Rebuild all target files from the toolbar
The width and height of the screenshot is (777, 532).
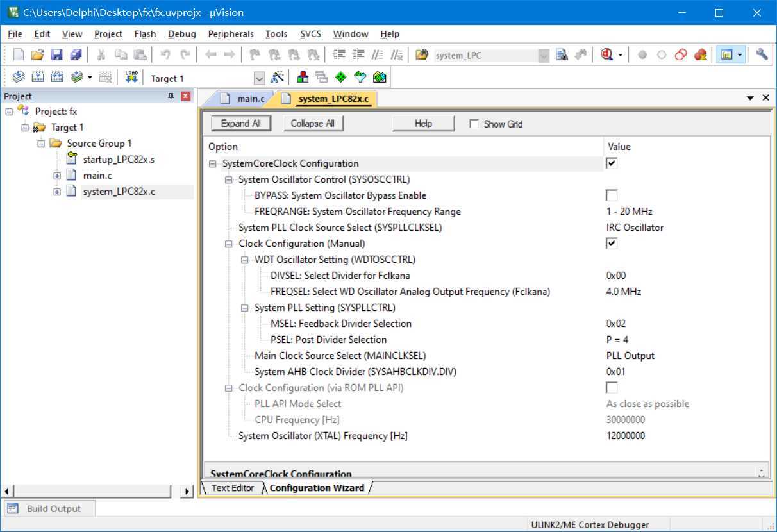click(57, 78)
